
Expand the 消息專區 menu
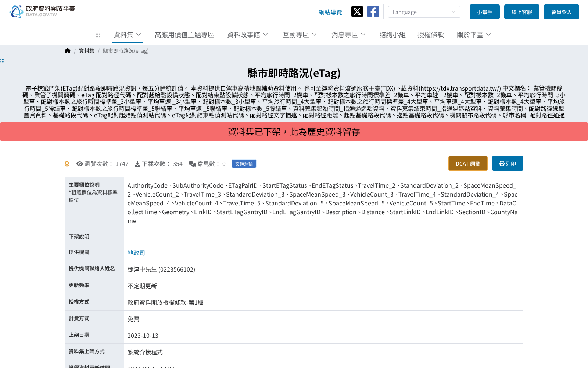[349, 35]
